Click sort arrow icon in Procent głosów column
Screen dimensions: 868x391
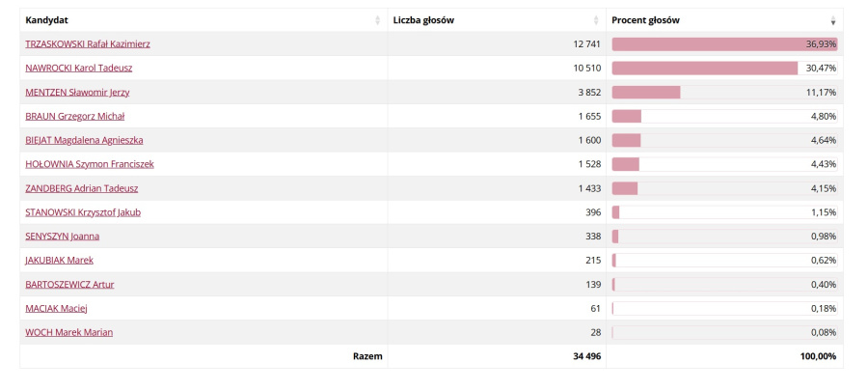[833, 20]
